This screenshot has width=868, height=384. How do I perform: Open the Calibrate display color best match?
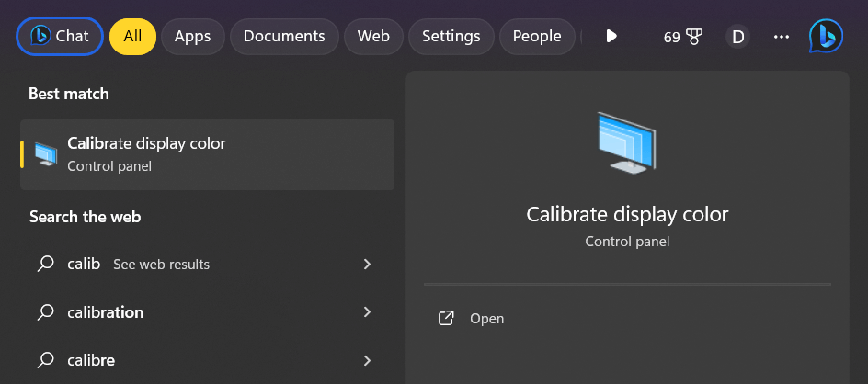pos(207,154)
